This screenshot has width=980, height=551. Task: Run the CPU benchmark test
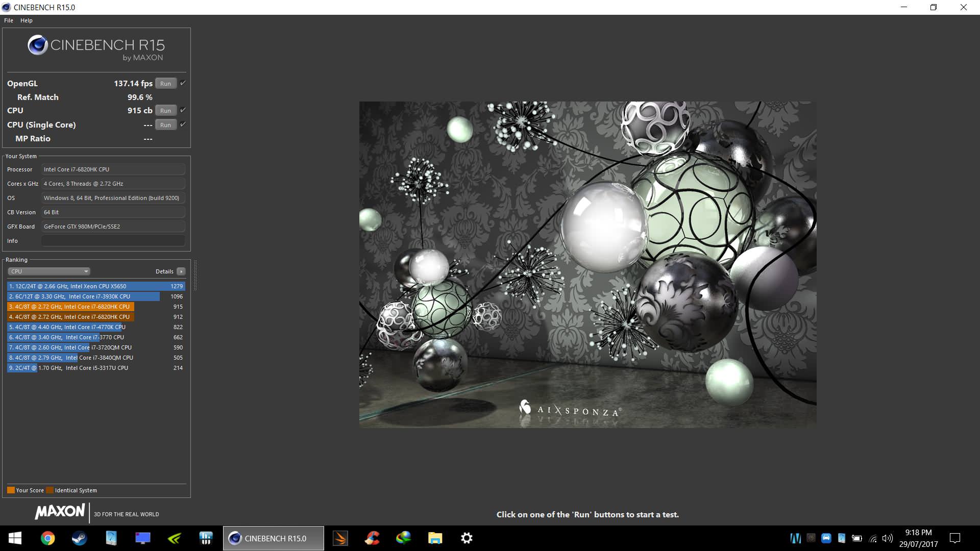tap(165, 111)
